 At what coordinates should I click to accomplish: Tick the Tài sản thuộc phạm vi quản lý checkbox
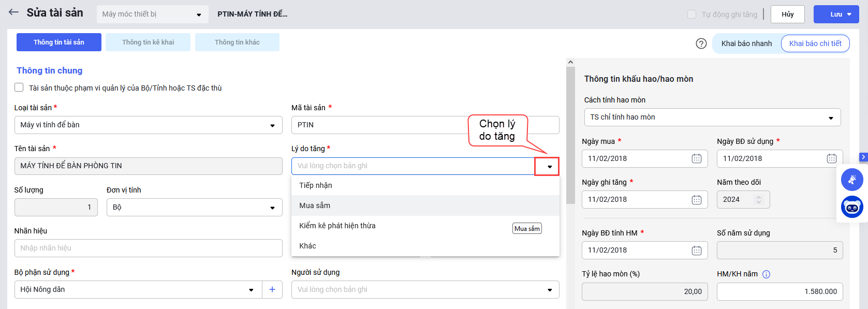click(19, 87)
